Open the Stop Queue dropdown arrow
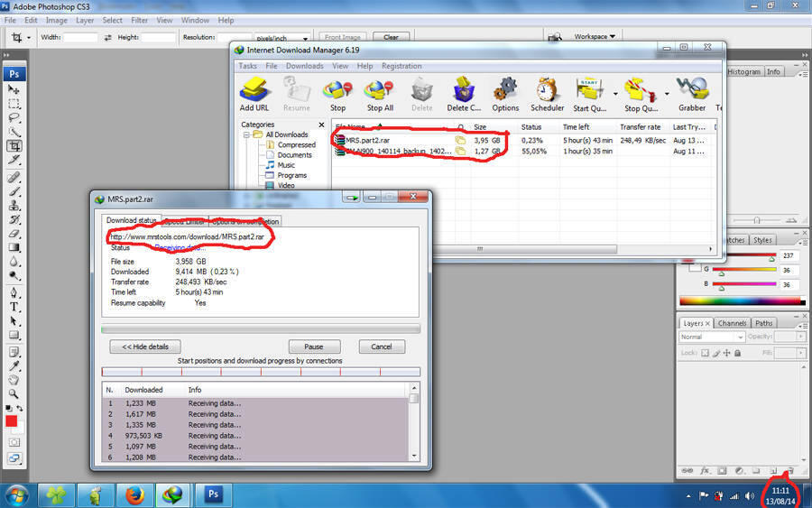 point(667,94)
